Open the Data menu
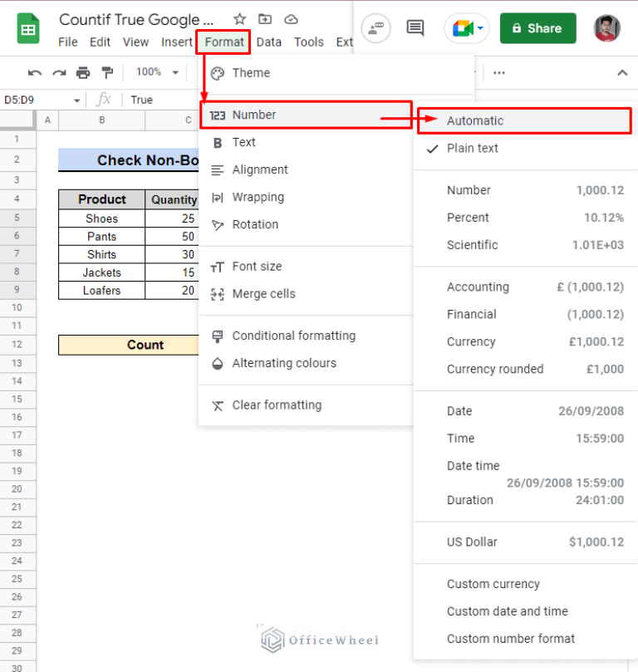The width and height of the screenshot is (638, 672). [268, 42]
